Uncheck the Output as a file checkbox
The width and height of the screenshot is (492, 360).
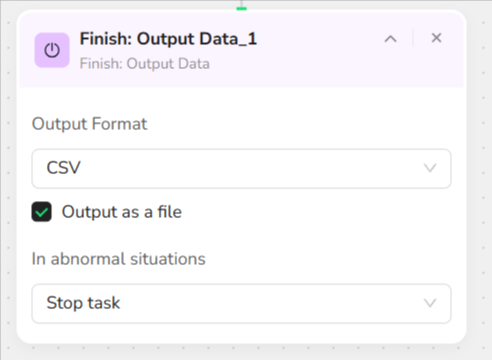pyautogui.click(x=42, y=212)
